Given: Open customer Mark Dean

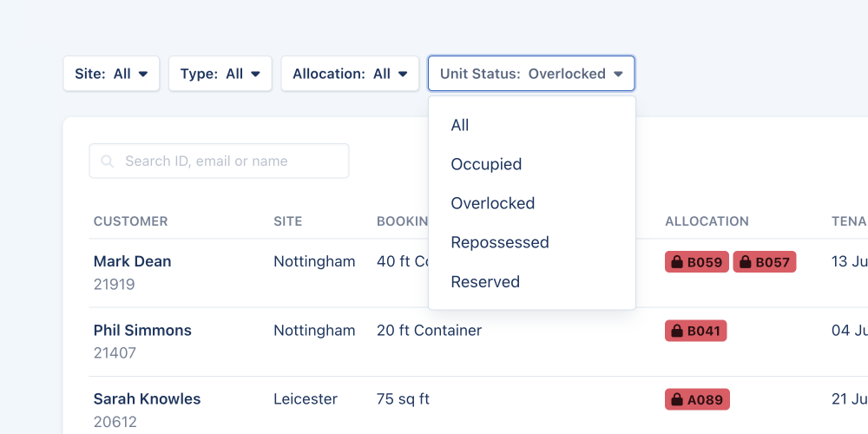Looking at the screenshot, I should [x=132, y=261].
